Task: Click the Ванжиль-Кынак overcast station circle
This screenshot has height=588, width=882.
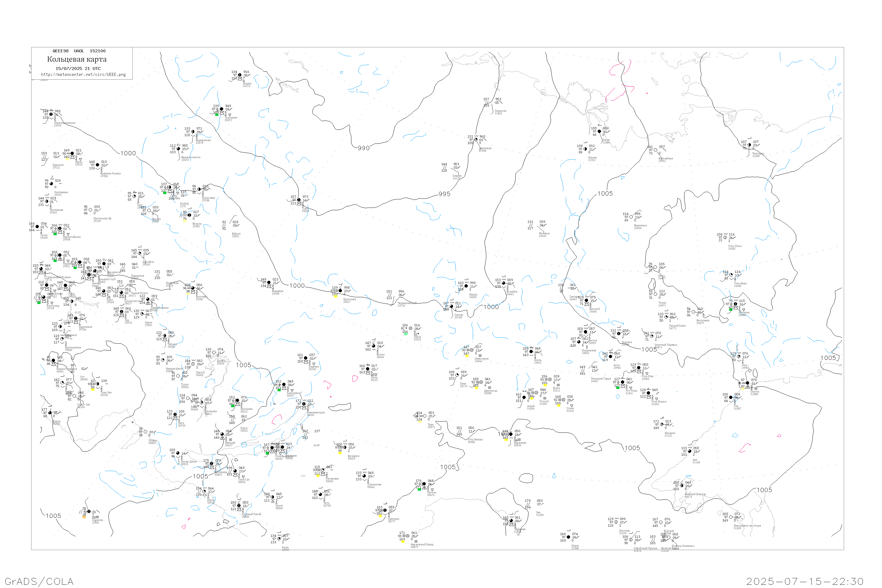Action: (x=98, y=165)
